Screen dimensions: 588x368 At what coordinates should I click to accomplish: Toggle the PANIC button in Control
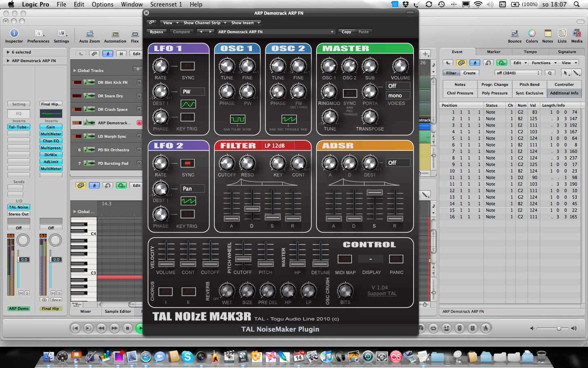coord(396,259)
